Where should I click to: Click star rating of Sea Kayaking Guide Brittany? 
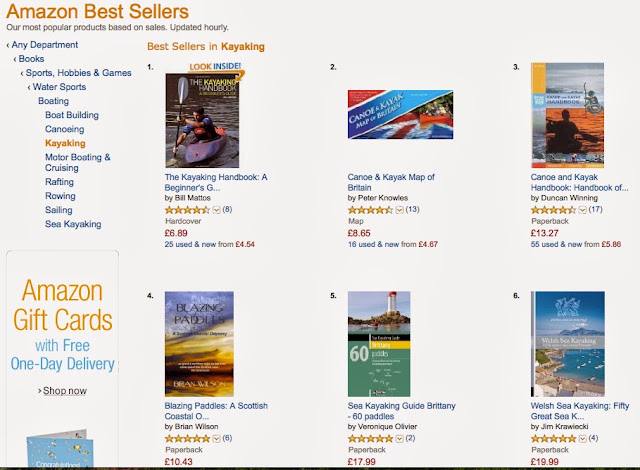click(x=370, y=439)
